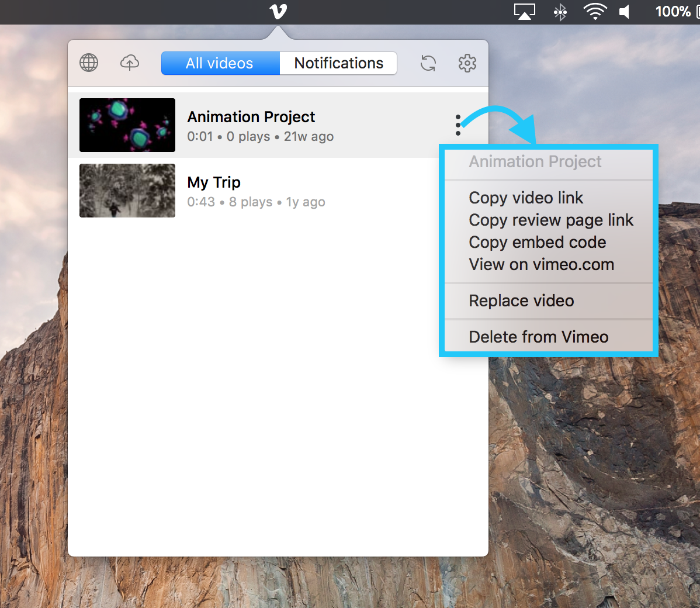Click the Vimeo menu bar icon
Image resolution: width=700 pixels, height=608 pixels.
pos(278,12)
